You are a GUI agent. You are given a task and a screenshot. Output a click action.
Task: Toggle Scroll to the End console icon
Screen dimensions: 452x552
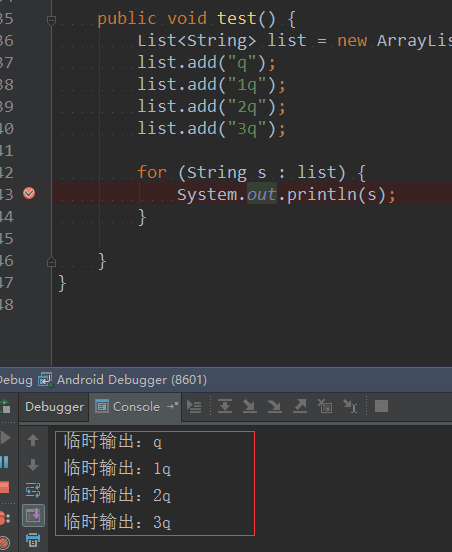(33, 515)
